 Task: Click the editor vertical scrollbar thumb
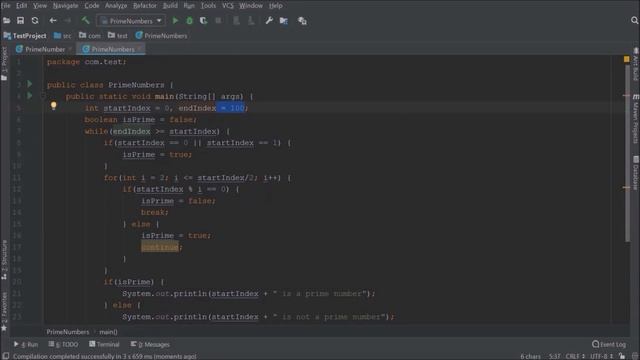(628, 153)
